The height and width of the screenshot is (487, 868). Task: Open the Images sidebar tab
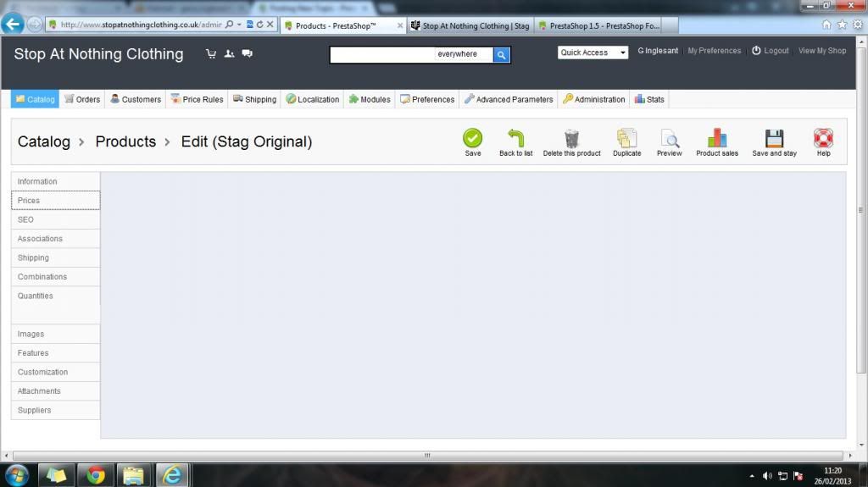pyautogui.click(x=55, y=334)
